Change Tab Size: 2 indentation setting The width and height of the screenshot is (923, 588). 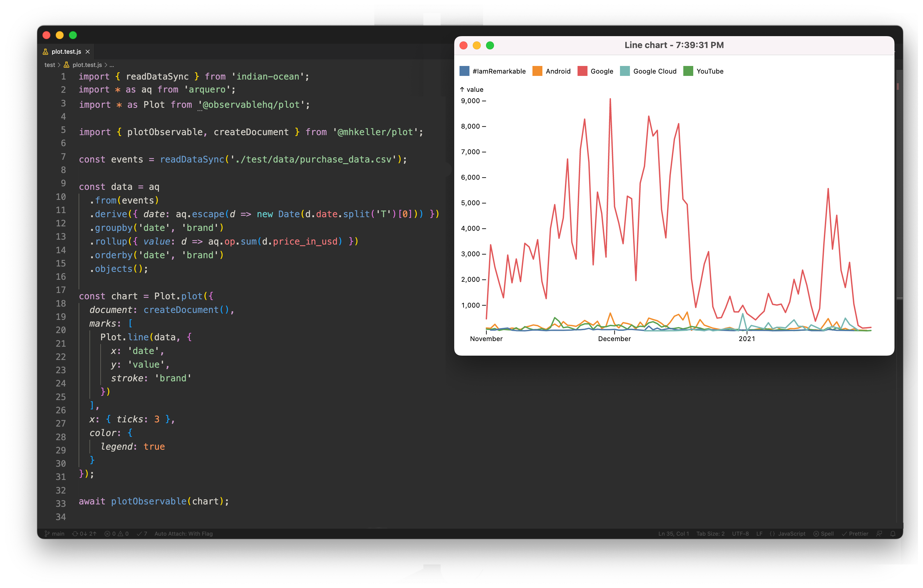pos(710,534)
